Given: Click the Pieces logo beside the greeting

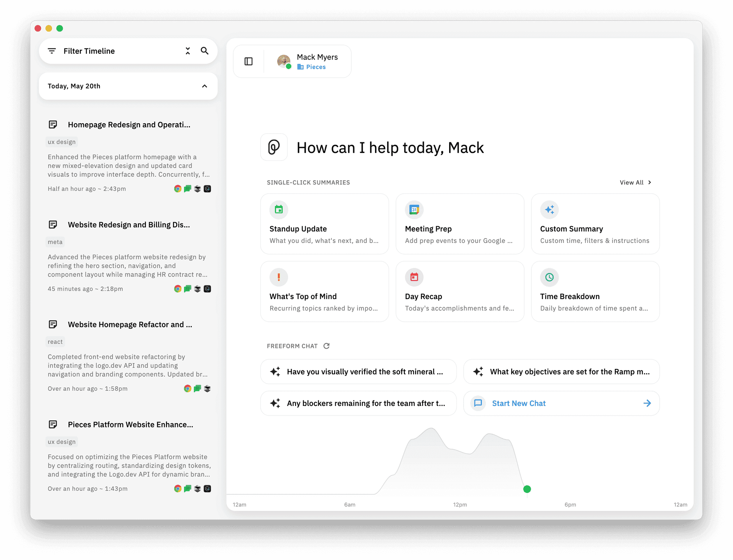Looking at the screenshot, I should (x=274, y=147).
